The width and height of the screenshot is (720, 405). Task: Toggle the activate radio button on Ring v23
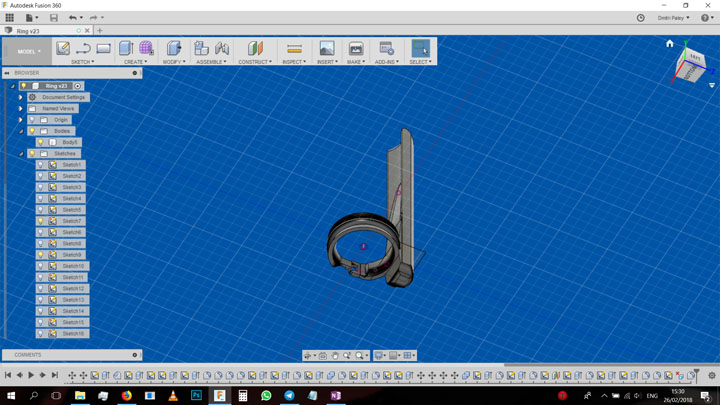pos(78,86)
